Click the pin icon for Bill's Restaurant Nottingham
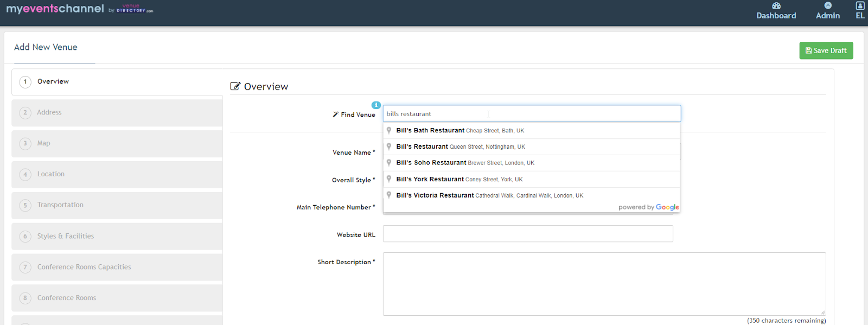 click(389, 146)
